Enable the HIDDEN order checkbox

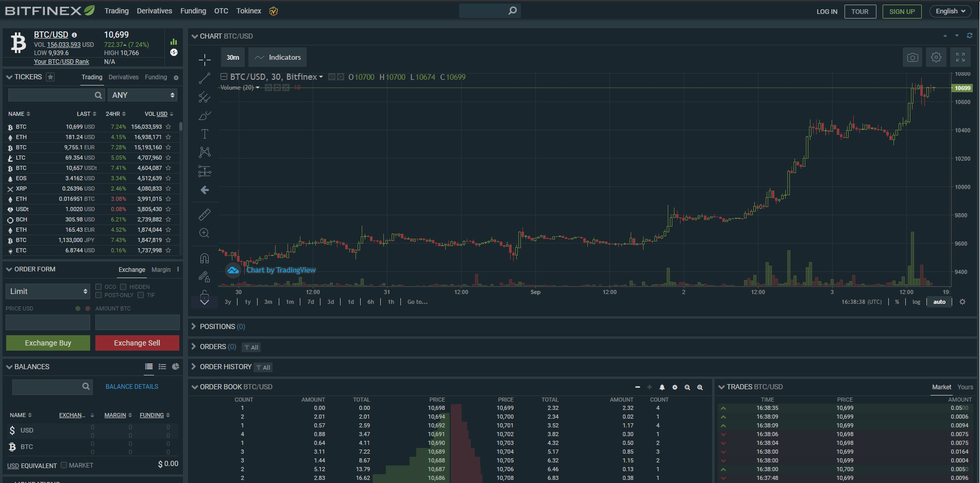(123, 287)
